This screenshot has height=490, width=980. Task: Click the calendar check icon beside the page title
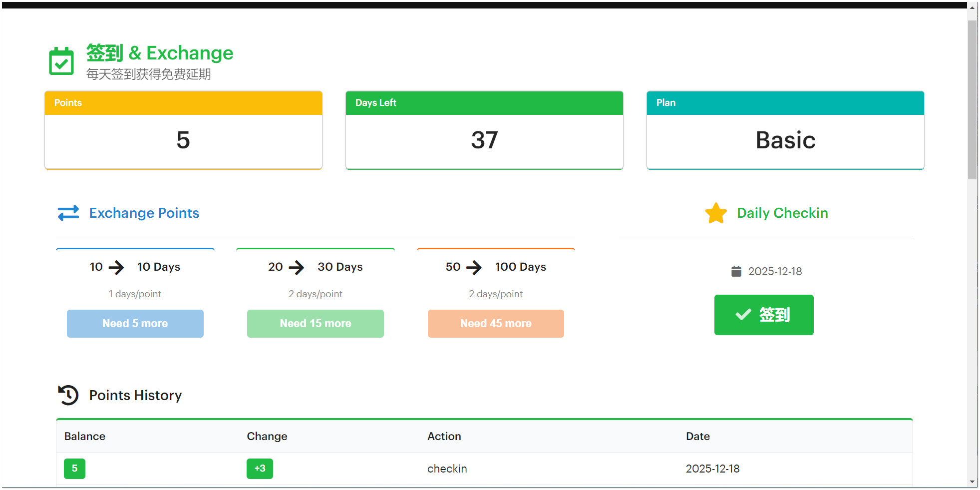61,61
